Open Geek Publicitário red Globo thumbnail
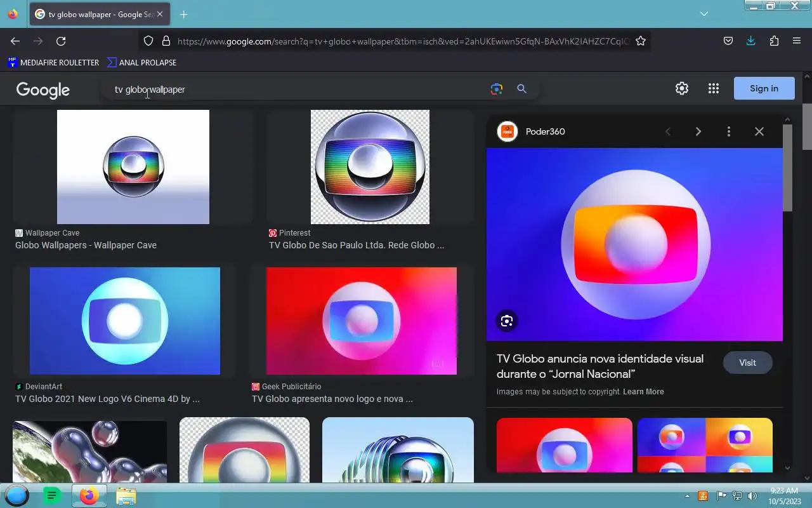812x508 pixels. (362, 321)
